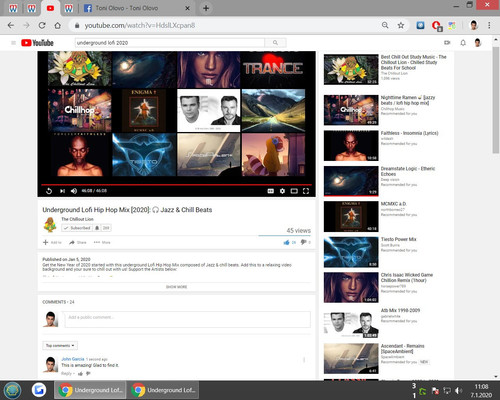The height and width of the screenshot is (400, 500).
Task: Open the Nighttime Ramen video thumbnail
Action: click(351, 110)
